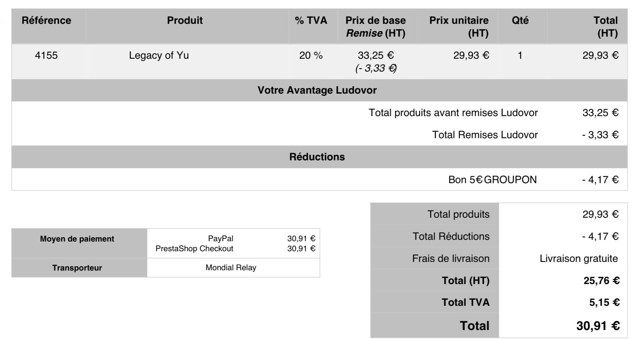Select the "Mondial Relay" carrier name
Screen dimensions: 644x339
pyautogui.click(x=231, y=268)
